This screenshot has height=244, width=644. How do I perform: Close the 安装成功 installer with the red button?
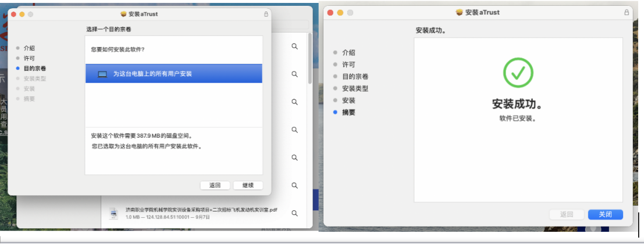coord(330,13)
